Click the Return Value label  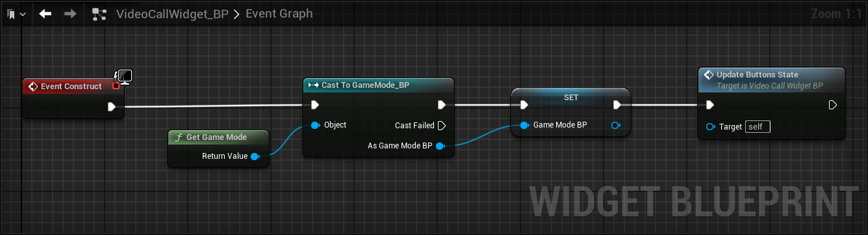point(225,156)
